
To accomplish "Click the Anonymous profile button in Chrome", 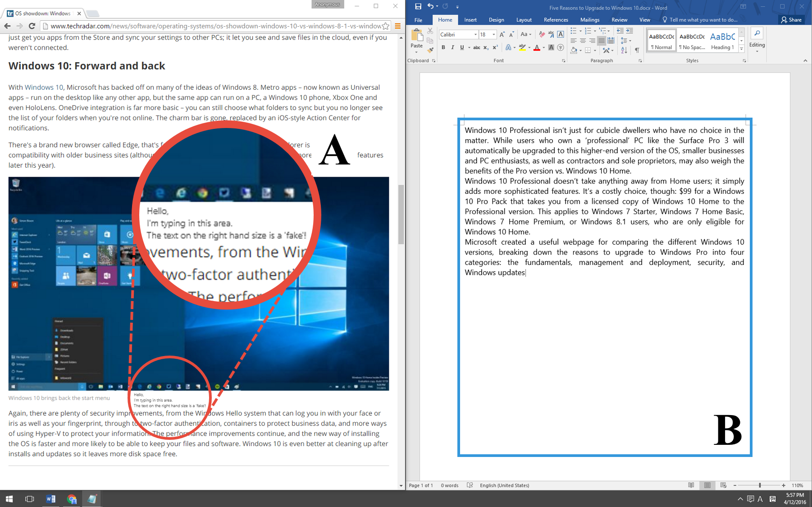I will tap(328, 5).
